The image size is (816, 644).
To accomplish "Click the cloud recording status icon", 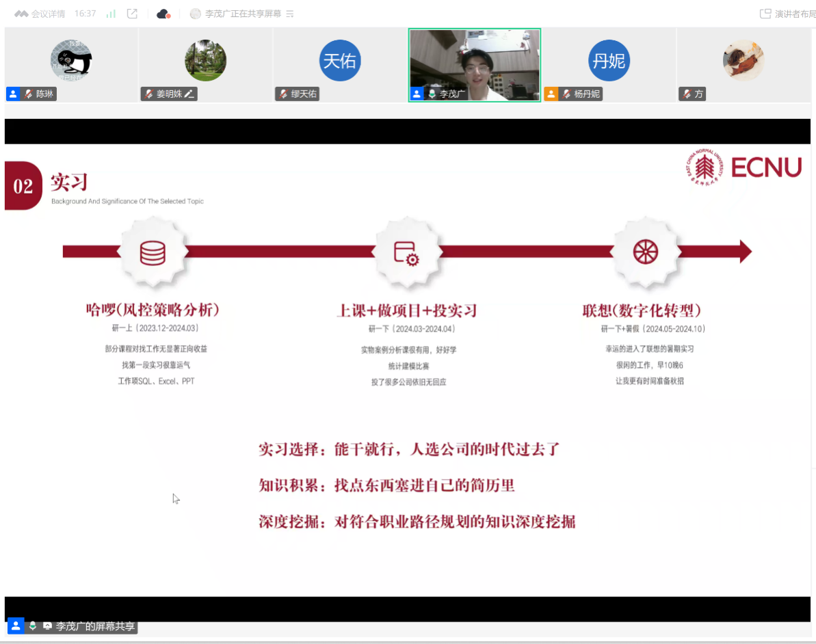I will (x=163, y=14).
